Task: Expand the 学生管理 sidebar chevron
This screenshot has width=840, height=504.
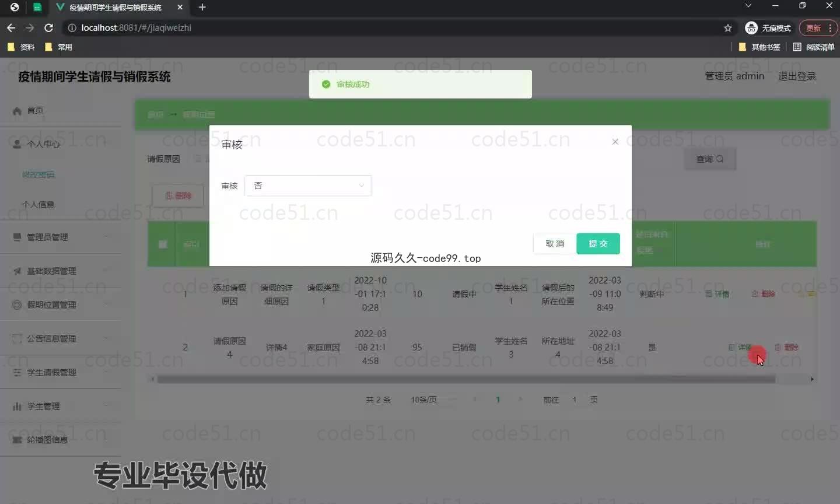Action: pos(106,406)
